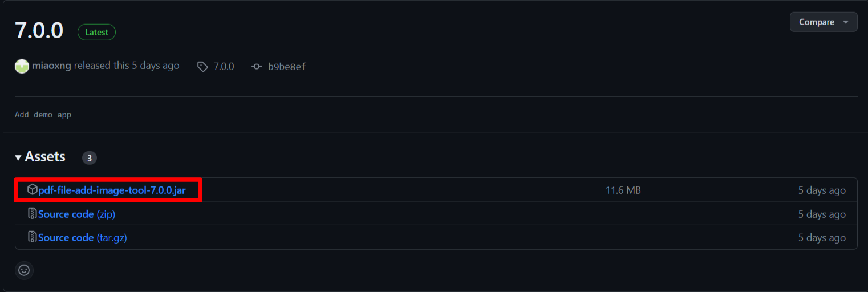868x292 pixels.
Task: Collapse the Assets section triangle
Action: 18,157
